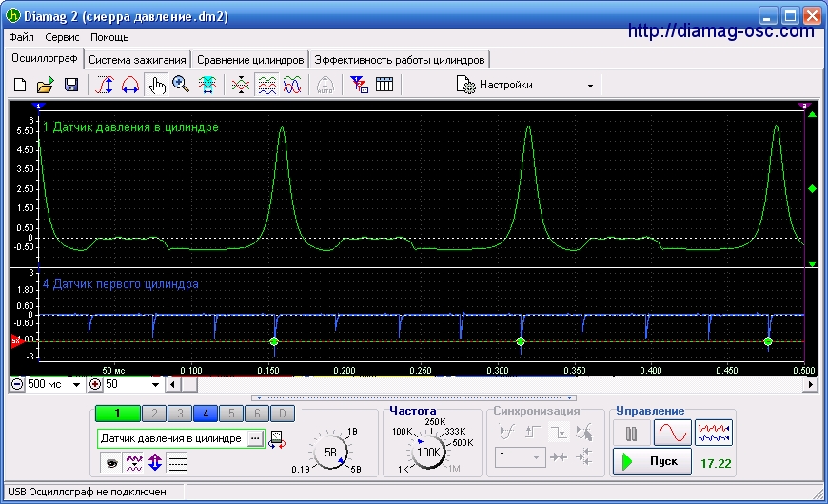Toggle channel 4 blue button
828x504 pixels.
pos(206,414)
